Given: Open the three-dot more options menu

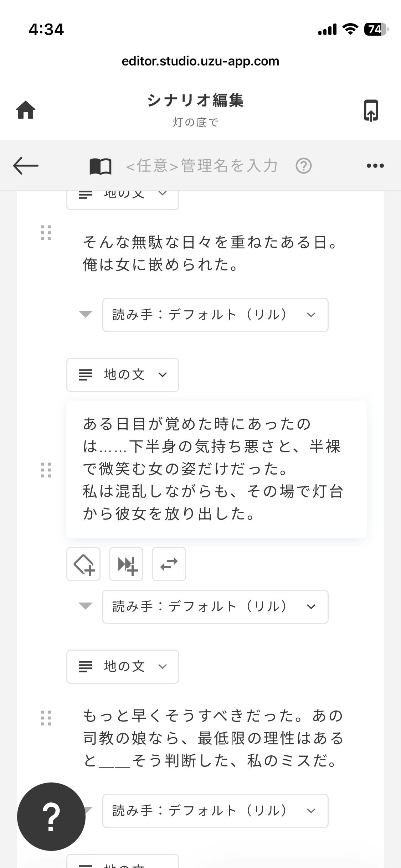Looking at the screenshot, I should tap(375, 166).
